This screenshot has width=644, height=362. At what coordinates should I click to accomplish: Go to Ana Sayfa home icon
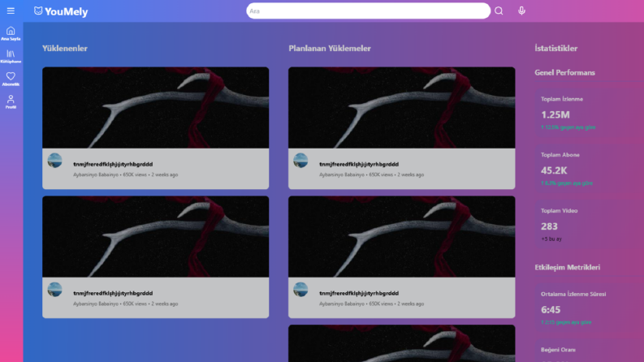click(11, 33)
